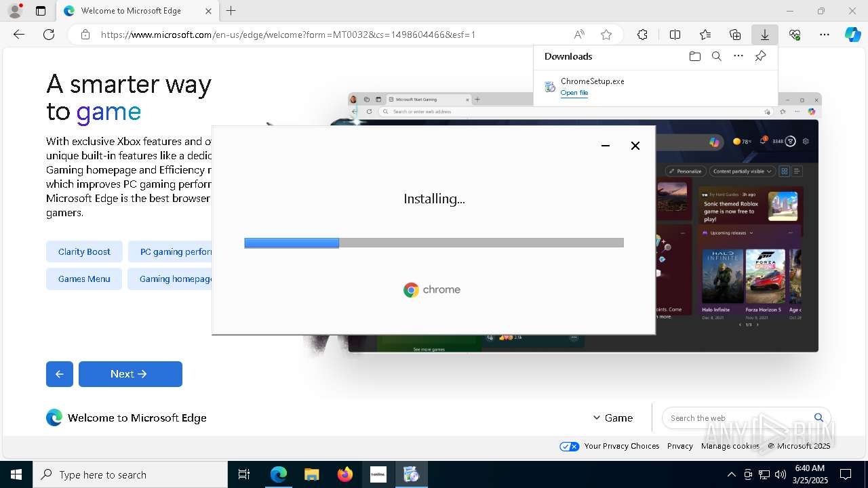Open Edge Settings and more menu
The height and width of the screenshot is (488, 868).
(825, 35)
